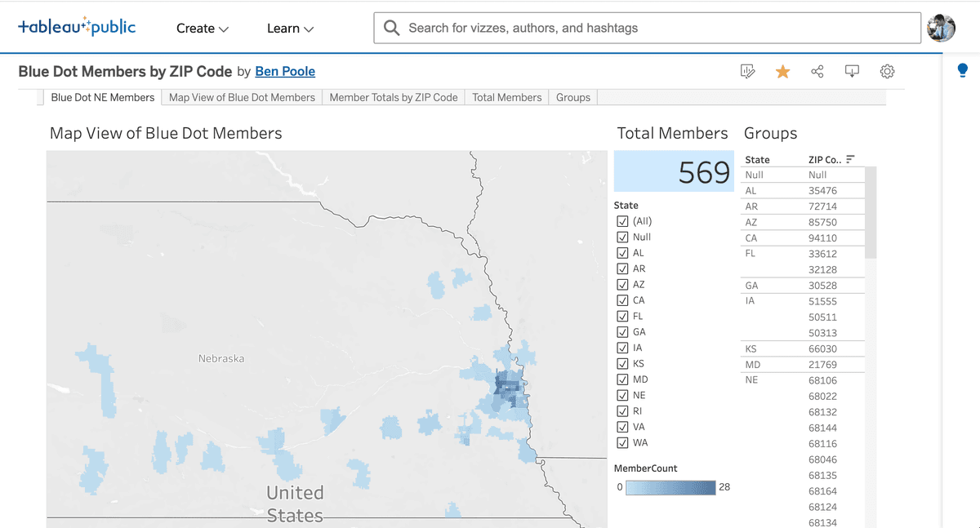Click your profile avatar picture
Image resolution: width=980 pixels, height=528 pixels.
(941, 27)
